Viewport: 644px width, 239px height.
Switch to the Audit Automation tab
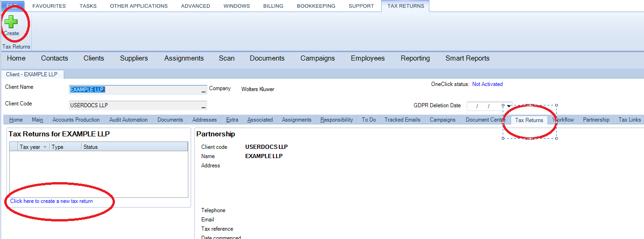128,120
